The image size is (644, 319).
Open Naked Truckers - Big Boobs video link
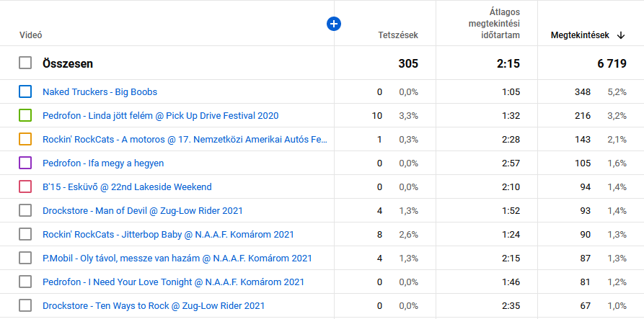tap(100, 91)
